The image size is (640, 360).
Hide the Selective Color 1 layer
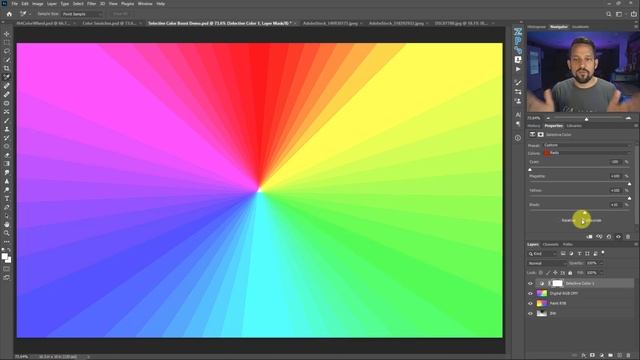point(530,283)
